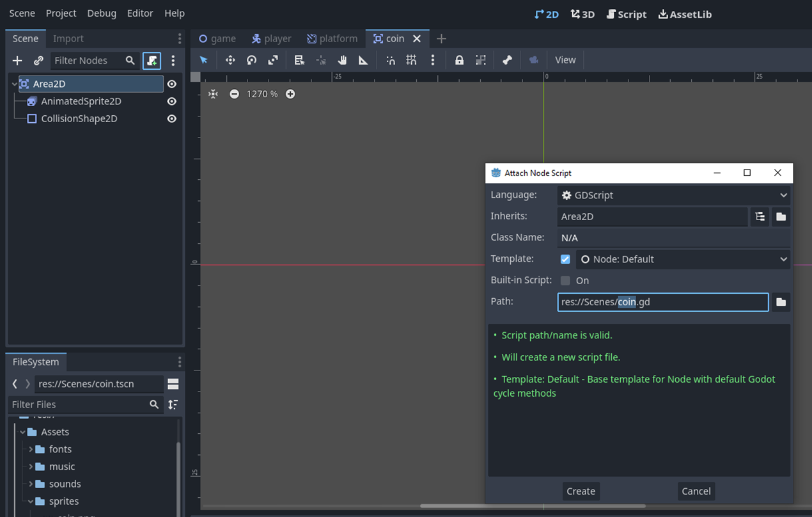Cancel the Attach Node Script dialog
The height and width of the screenshot is (517, 812).
(696, 491)
